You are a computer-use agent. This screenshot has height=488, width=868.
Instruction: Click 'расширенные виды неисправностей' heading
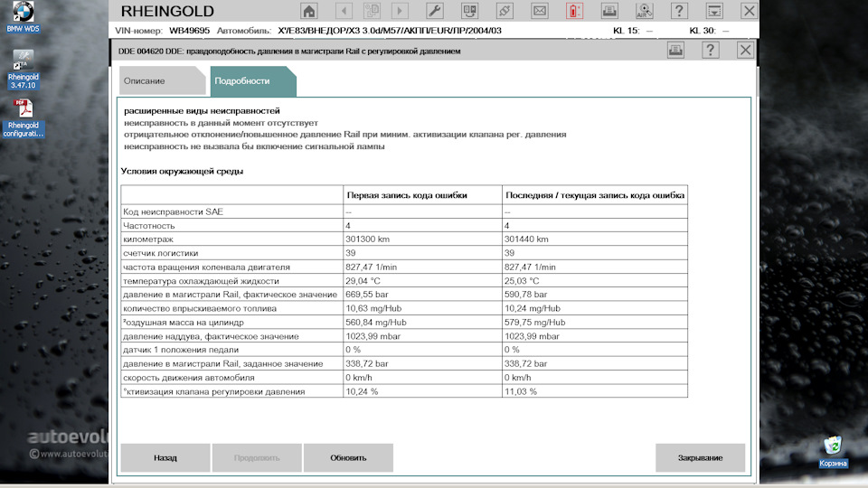[x=202, y=110]
